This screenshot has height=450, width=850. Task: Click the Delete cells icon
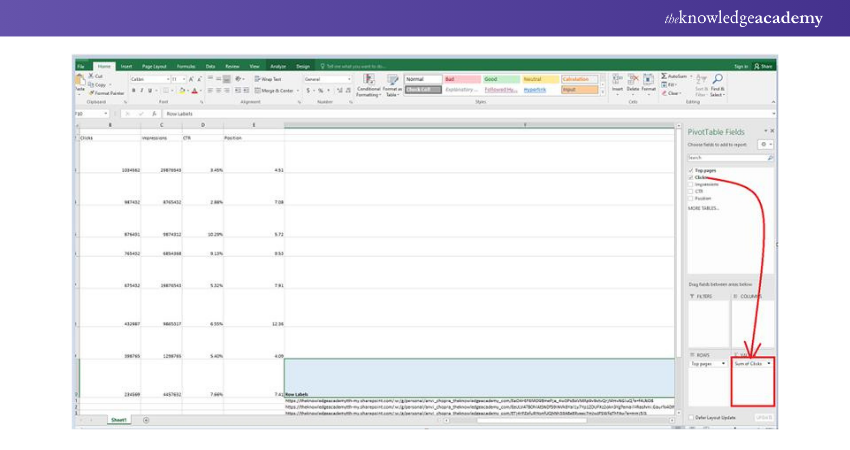tap(632, 81)
